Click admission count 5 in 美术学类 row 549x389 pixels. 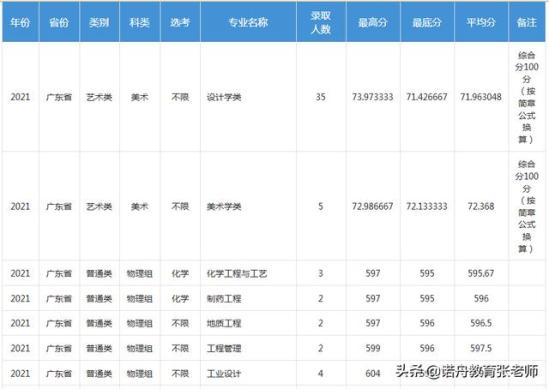coord(321,207)
